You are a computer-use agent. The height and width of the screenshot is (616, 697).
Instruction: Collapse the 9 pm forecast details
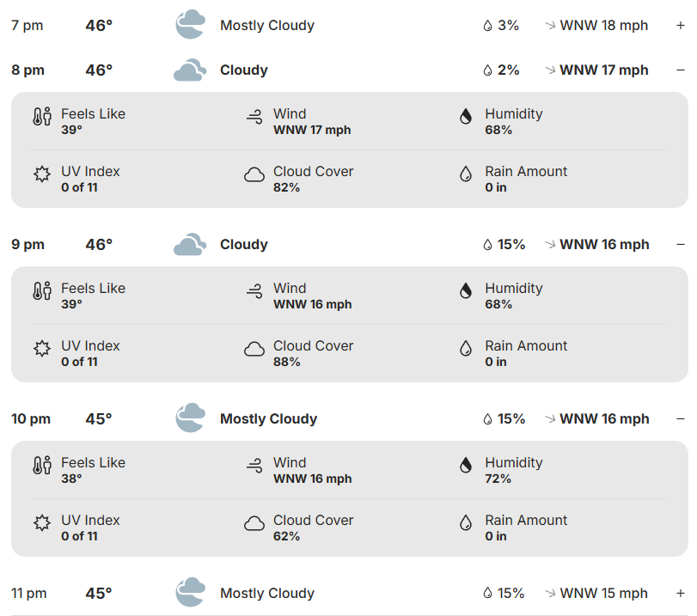pos(680,245)
